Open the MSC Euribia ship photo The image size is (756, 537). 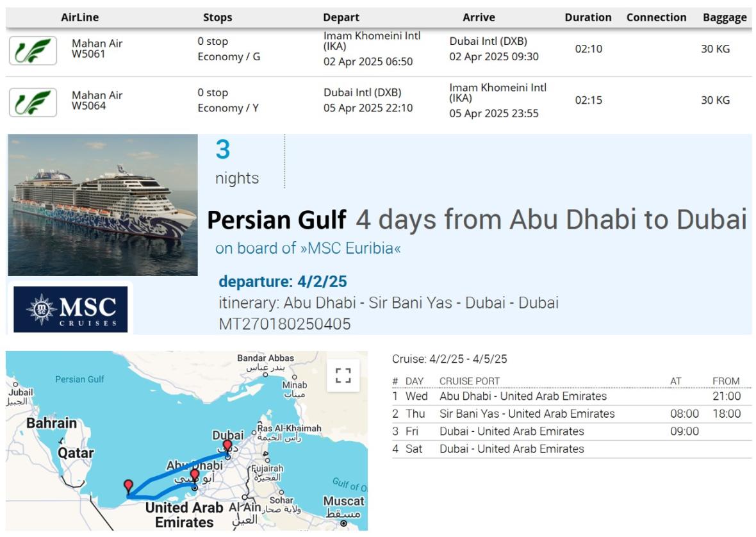(x=103, y=205)
